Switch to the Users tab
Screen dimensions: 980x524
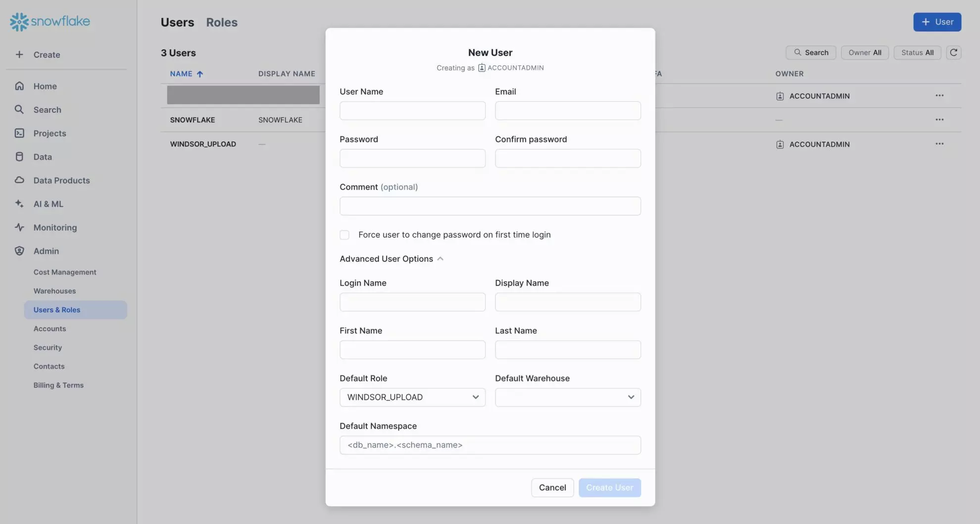(x=177, y=22)
